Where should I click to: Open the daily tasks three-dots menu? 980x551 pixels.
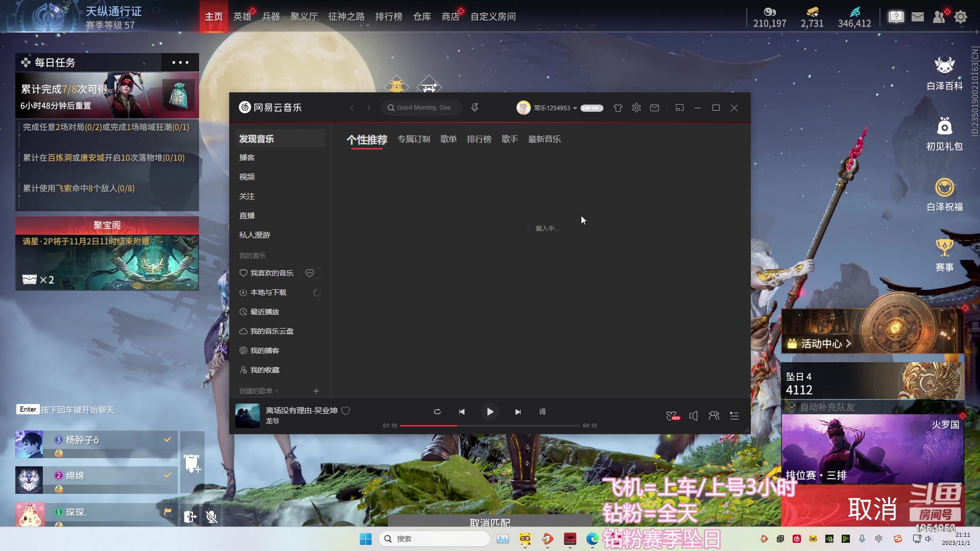click(180, 62)
